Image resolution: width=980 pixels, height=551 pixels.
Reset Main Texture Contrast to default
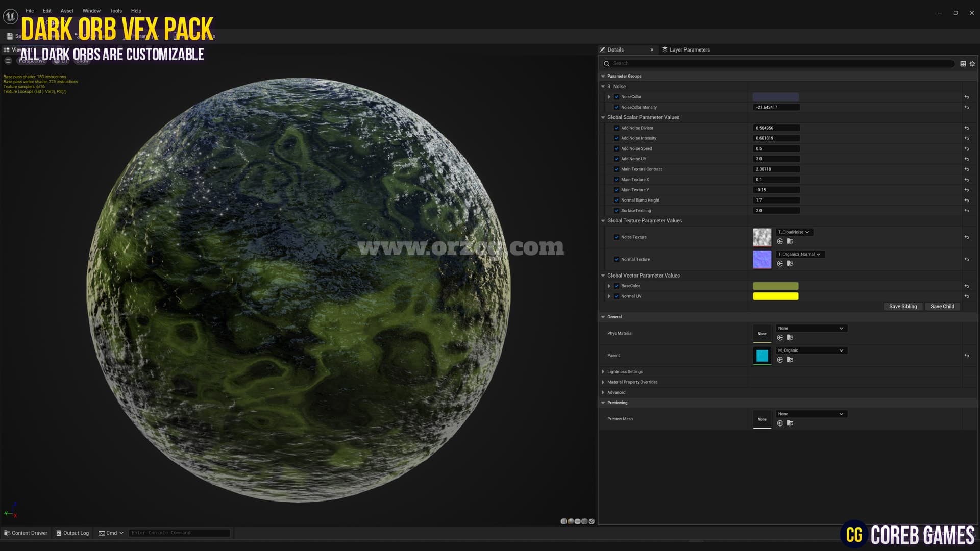click(x=966, y=169)
